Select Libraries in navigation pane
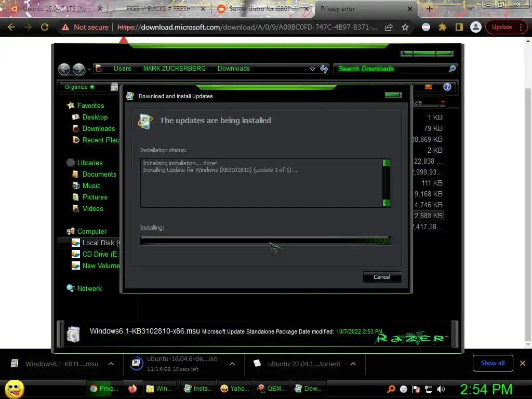The image size is (532, 399). 89,163
